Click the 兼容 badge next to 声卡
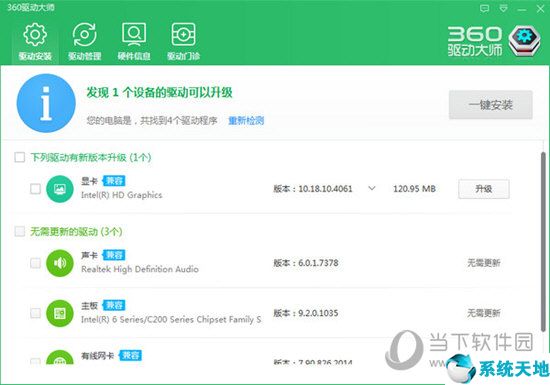The width and height of the screenshot is (550, 385). 114,255
